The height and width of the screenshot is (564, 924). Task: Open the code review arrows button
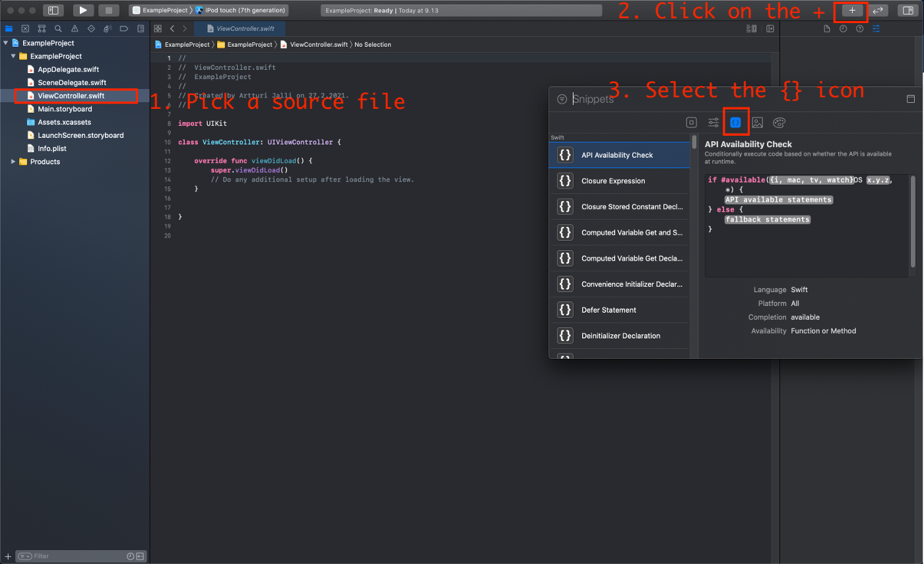click(x=878, y=11)
